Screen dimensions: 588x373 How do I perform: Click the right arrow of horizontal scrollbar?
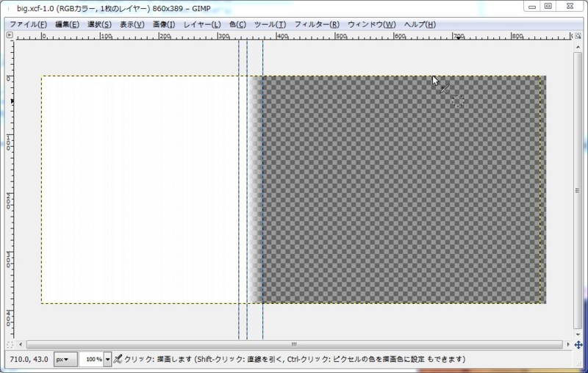pos(568,344)
